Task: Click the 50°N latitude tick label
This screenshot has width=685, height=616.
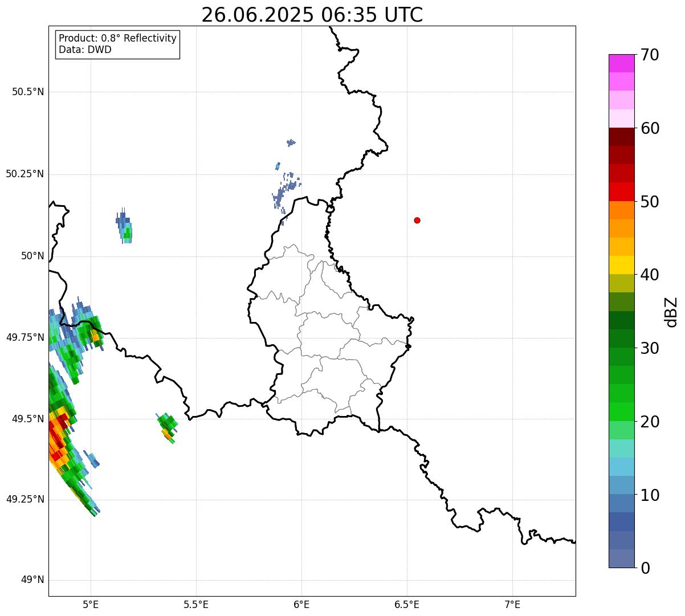Action: [x=32, y=256]
